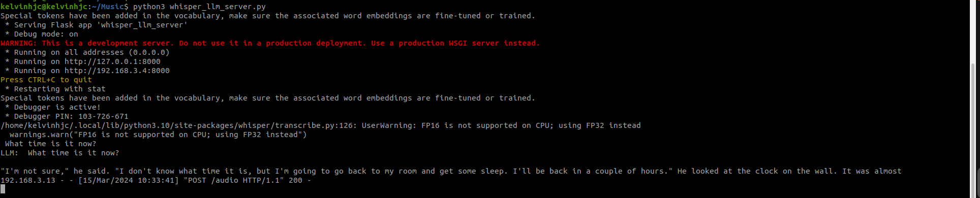
Task: Click the command python3 whisper_llm_server.py
Action: click(199, 7)
